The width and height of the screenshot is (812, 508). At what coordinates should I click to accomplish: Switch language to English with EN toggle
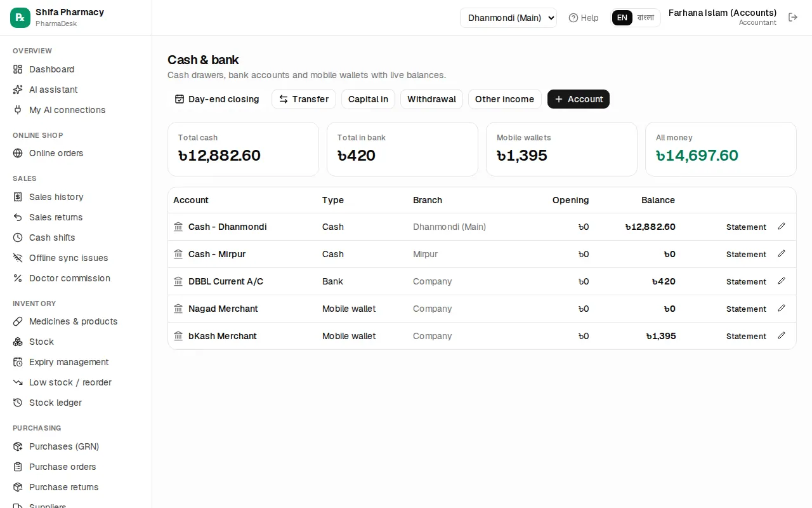click(x=622, y=18)
